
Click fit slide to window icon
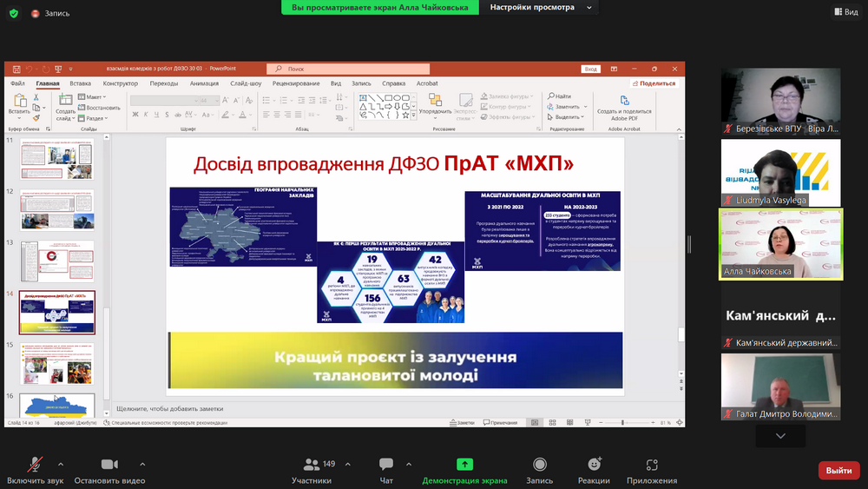(680, 422)
